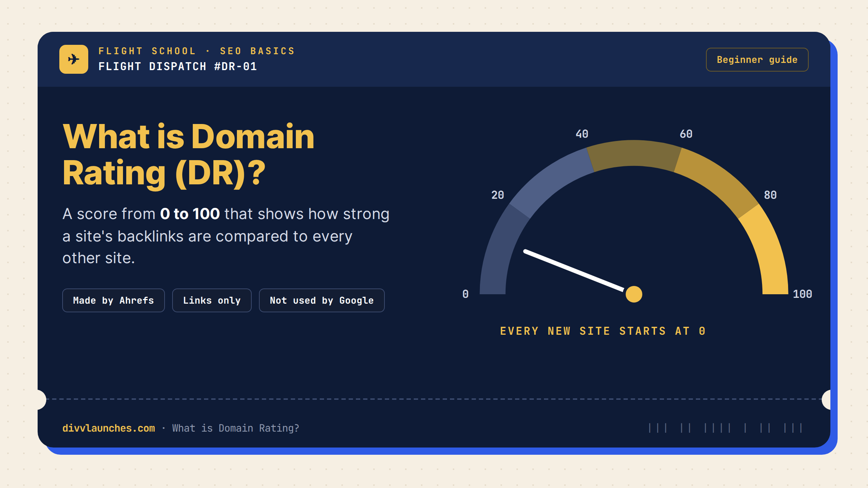
Task: Select the Not used by Google tag
Action: pyautogui.click(x=322, y=300)
